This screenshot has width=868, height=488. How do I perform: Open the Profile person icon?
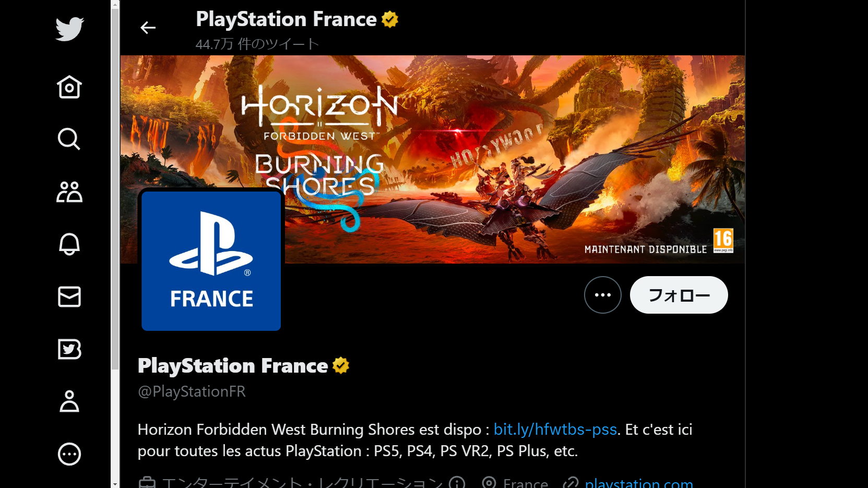click(x=69, y=401)
